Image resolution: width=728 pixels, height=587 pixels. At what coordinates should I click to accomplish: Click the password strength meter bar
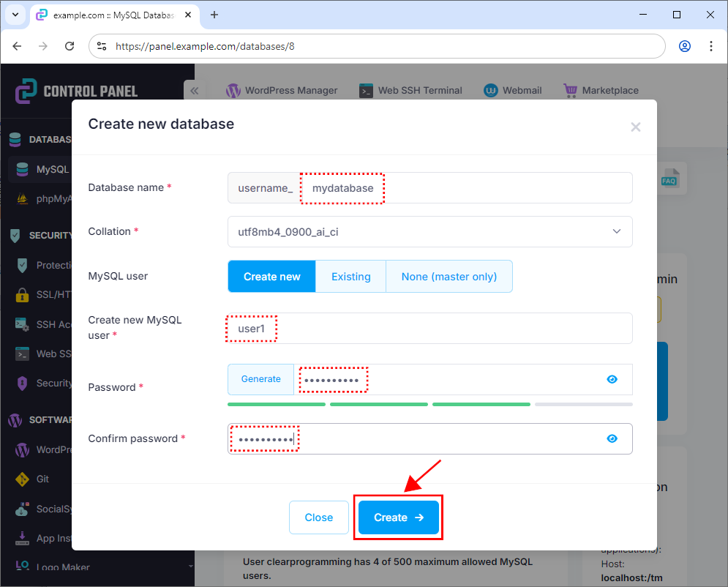pyautogui.click(x=430, y=405)
